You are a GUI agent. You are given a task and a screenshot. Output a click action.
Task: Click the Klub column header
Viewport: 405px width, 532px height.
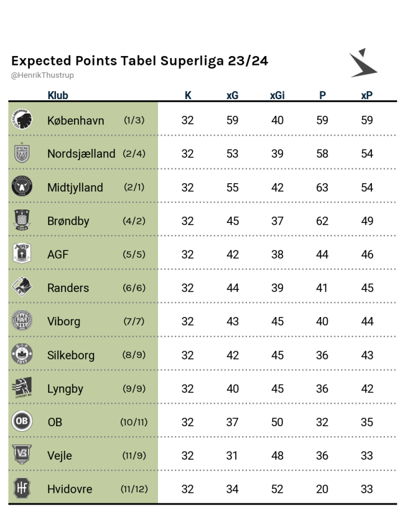click(x=58, y=95)
